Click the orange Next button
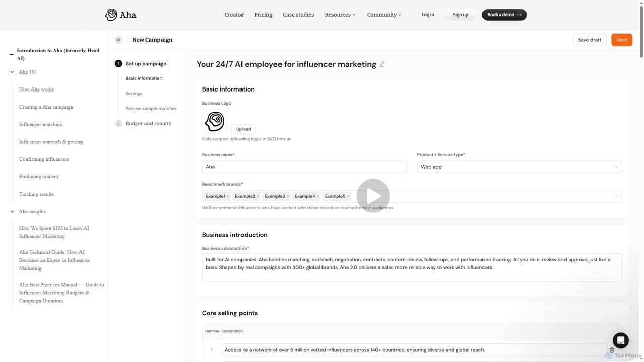644x362 pixels. [x=622, y=40]
